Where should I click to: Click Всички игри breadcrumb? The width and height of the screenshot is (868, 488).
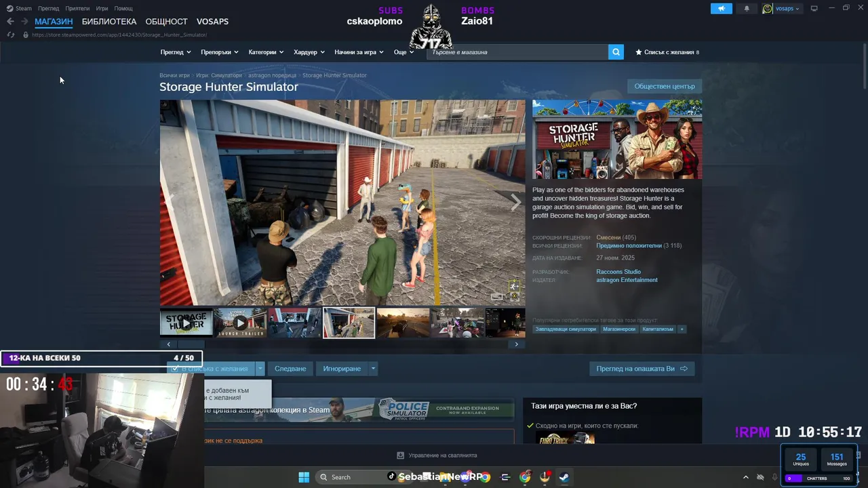click(x=174, y=75)
